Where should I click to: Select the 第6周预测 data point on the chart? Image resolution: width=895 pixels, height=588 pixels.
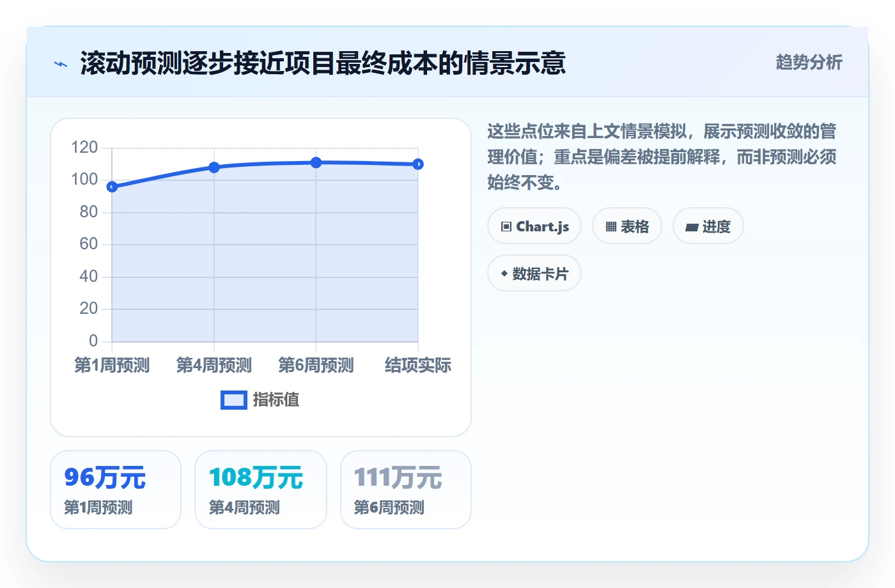(x=316, y=162)
